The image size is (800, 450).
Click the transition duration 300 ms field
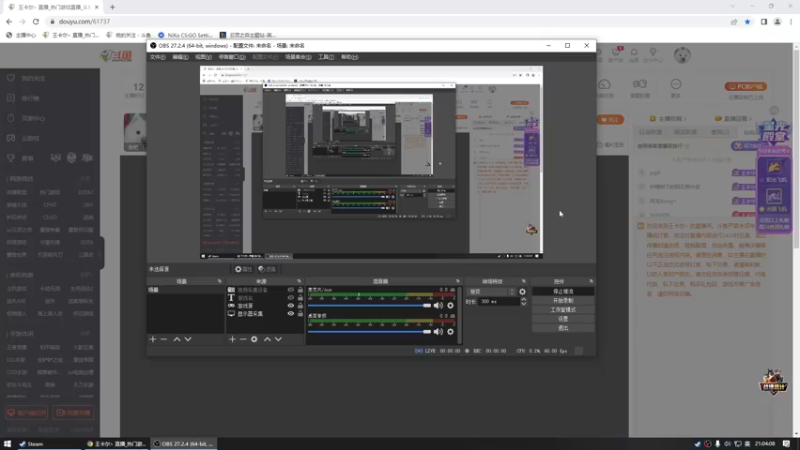click(498, 302)
